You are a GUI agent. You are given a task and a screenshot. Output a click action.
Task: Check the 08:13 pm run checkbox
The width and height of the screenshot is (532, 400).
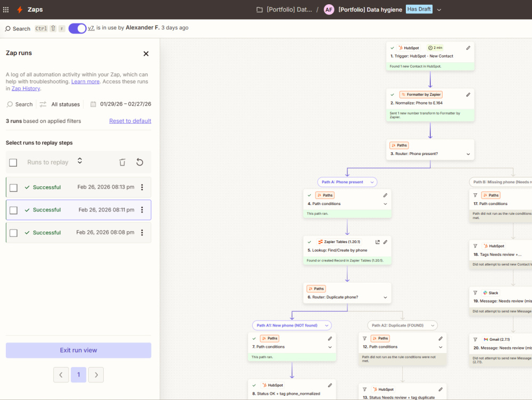tap(14, 187)
